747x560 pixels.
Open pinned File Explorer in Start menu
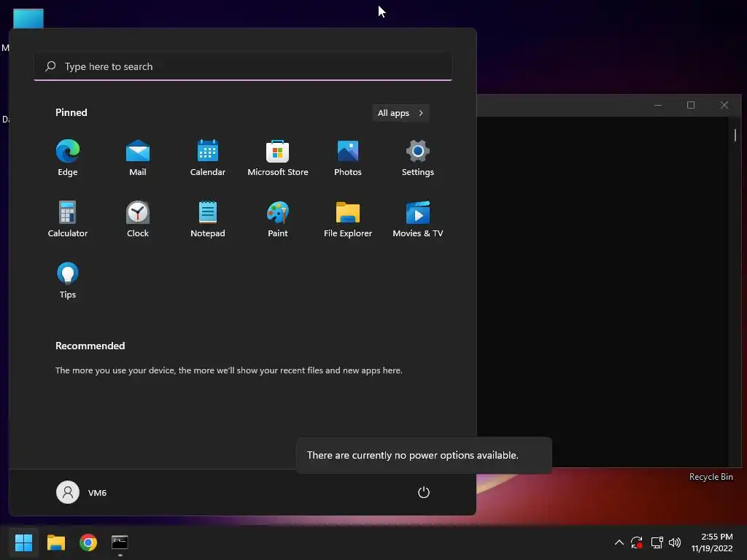pos(348,219)
